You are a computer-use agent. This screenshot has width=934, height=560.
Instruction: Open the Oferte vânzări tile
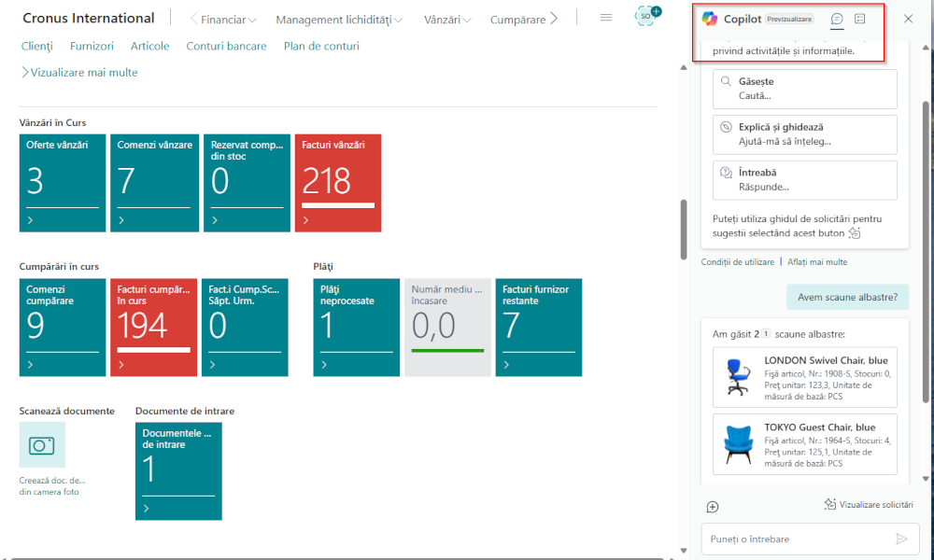[x=63, y=183]
